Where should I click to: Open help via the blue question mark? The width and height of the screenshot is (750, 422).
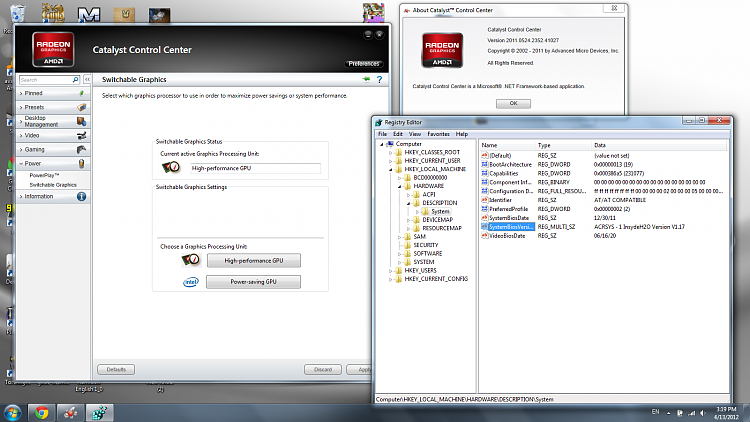click(x=379, y=79)
